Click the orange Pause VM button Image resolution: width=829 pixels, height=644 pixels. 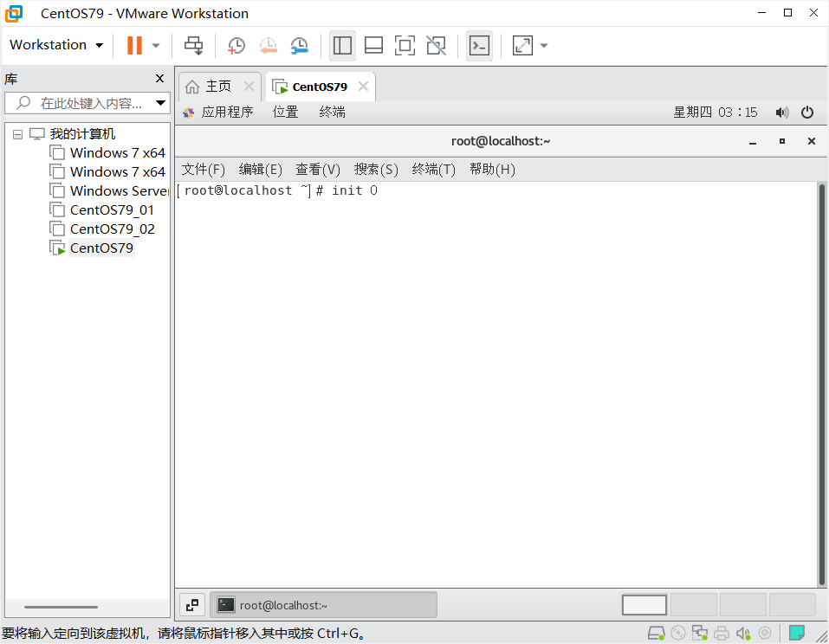[x=134, y=45]
